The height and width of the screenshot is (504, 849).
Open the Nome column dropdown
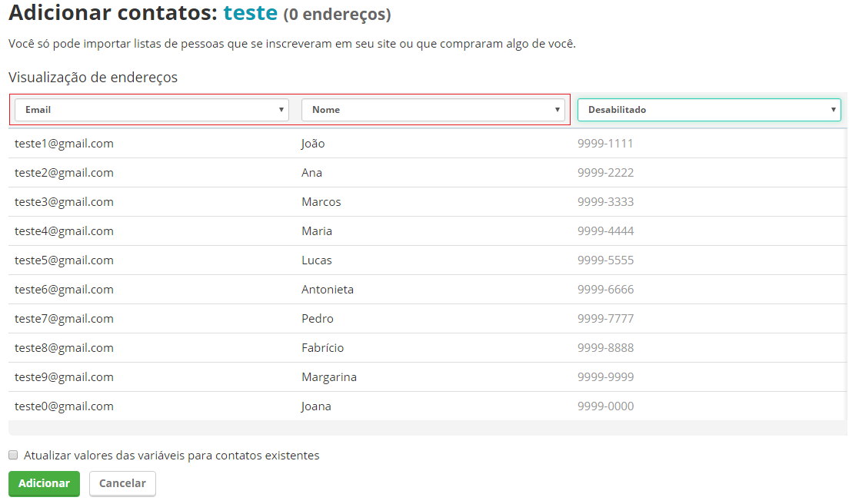(433, 110)
